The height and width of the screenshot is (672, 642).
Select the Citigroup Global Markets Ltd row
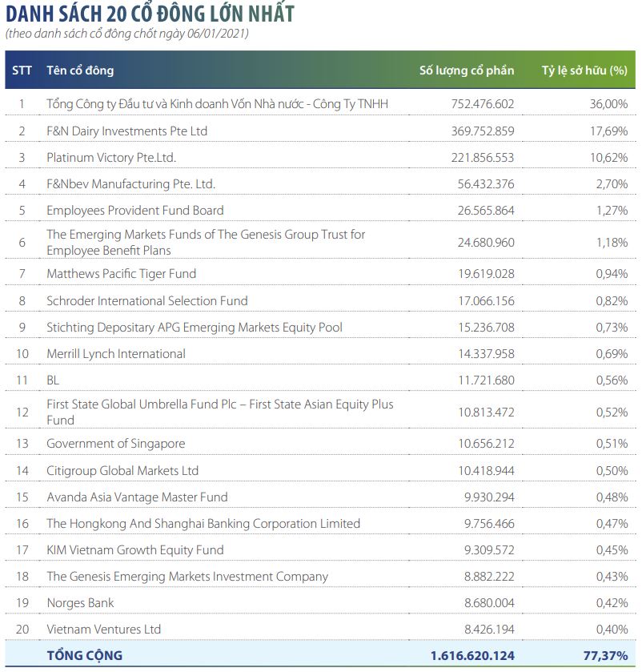[122, 470]
